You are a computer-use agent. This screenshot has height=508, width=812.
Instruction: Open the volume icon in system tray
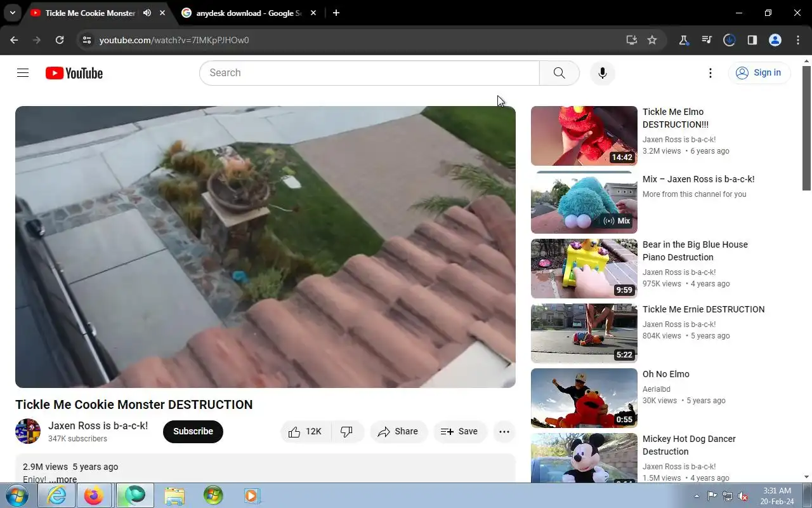[743, 496]
